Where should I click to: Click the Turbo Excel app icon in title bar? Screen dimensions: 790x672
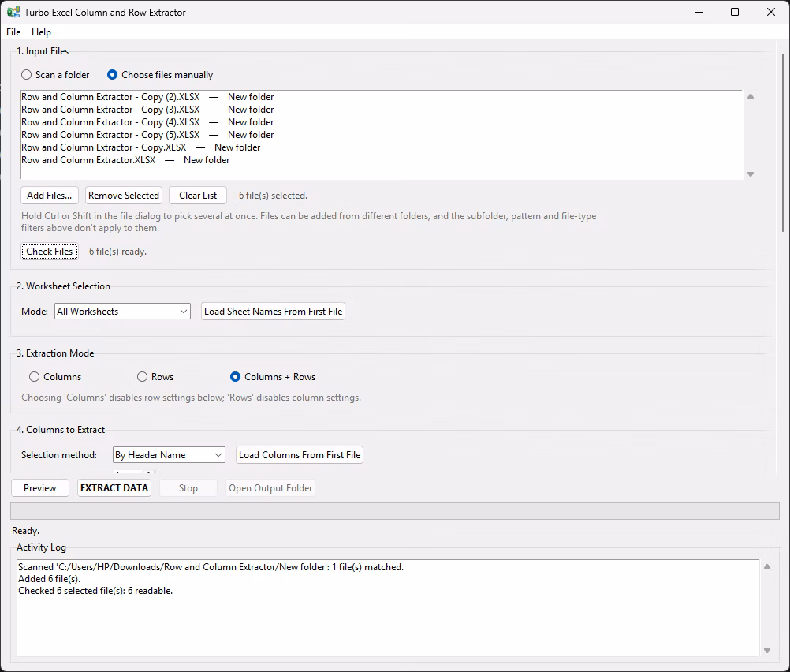click(13, 12)
